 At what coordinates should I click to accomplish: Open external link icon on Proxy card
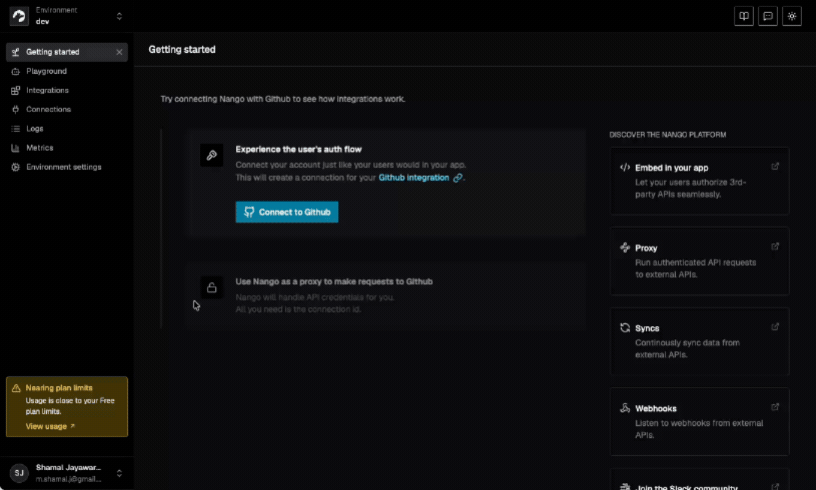[775, 247]
